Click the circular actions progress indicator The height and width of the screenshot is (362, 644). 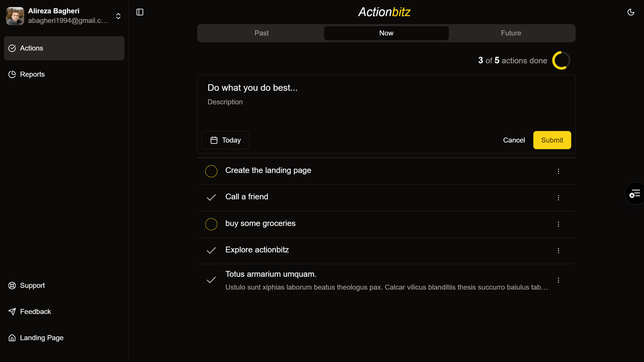click(x=561, y=60)
